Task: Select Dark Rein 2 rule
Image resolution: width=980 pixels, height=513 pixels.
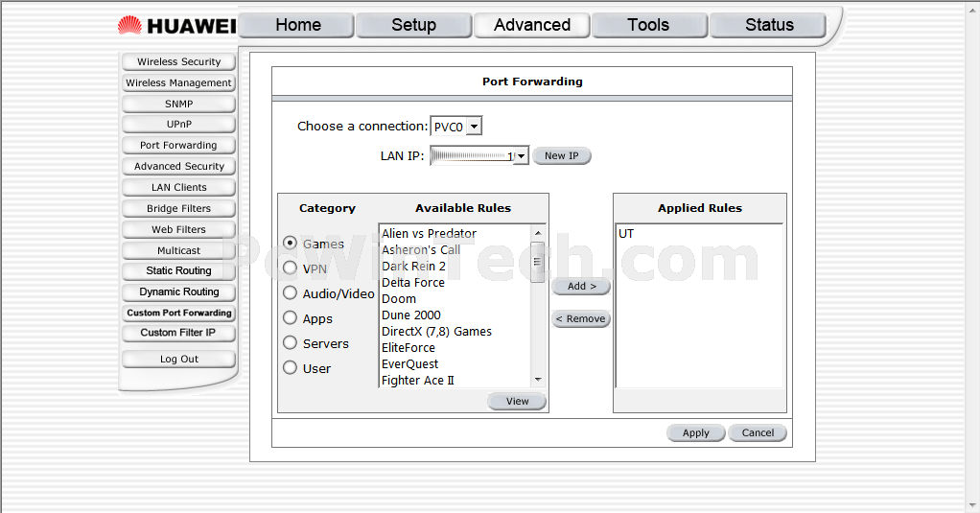Action: pos(455,266)
